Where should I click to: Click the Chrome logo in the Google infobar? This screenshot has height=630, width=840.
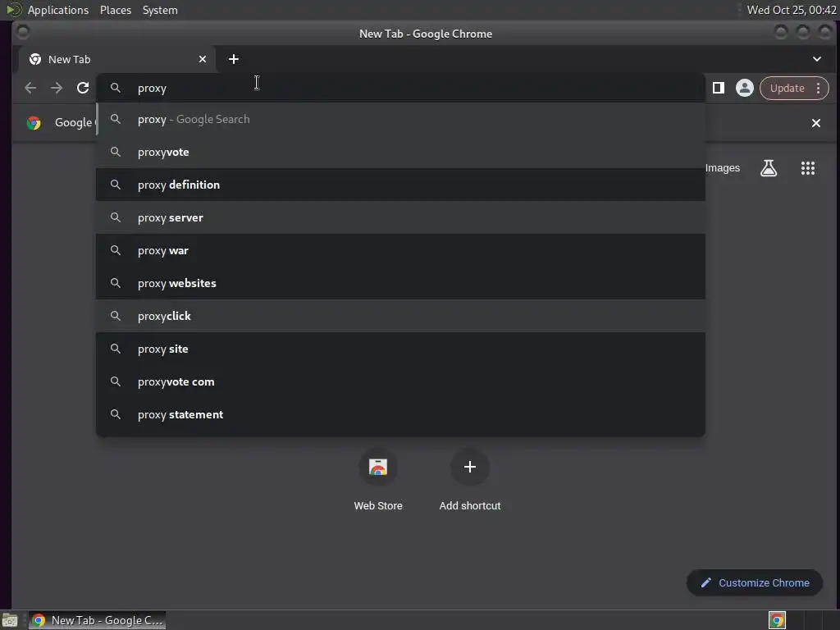click(x=34, y=123)
